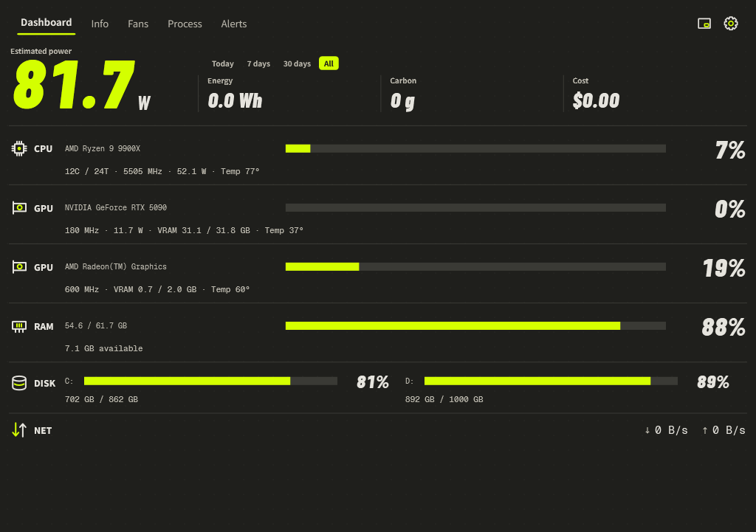Open the Fans tab
756x532 pixels.
tap(138, 24)
